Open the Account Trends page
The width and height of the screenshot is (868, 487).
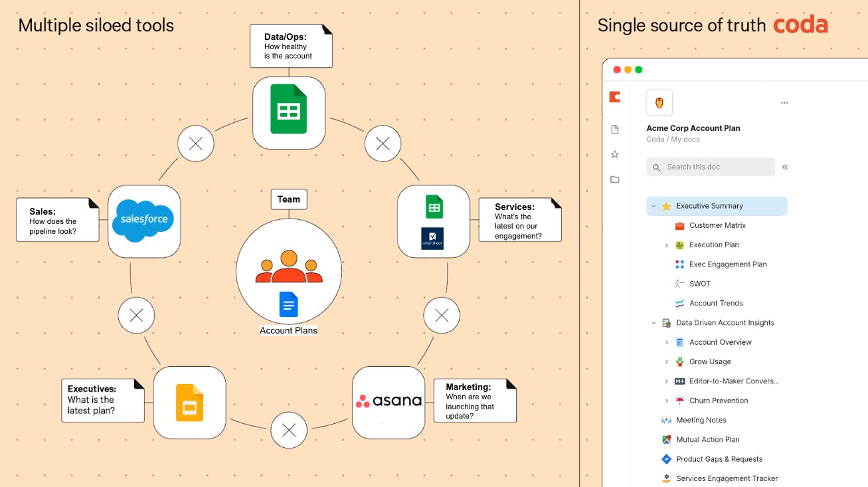coord(716,303)
